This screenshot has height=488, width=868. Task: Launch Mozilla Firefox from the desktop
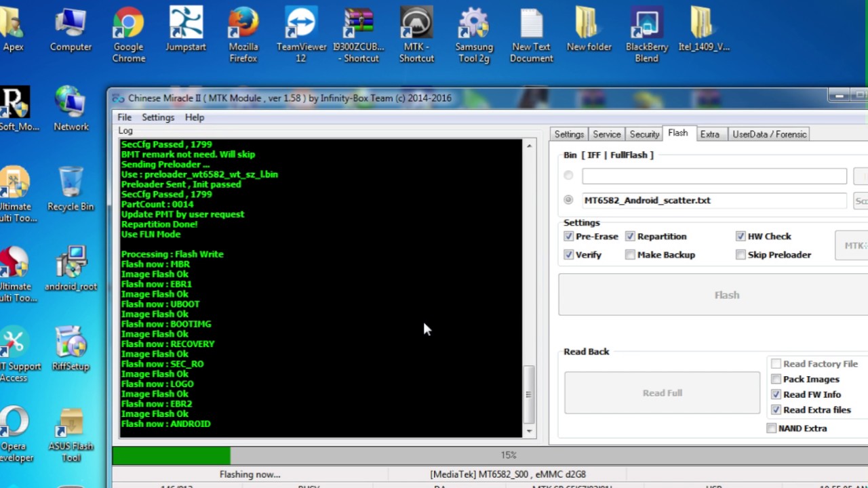point(243,35)
